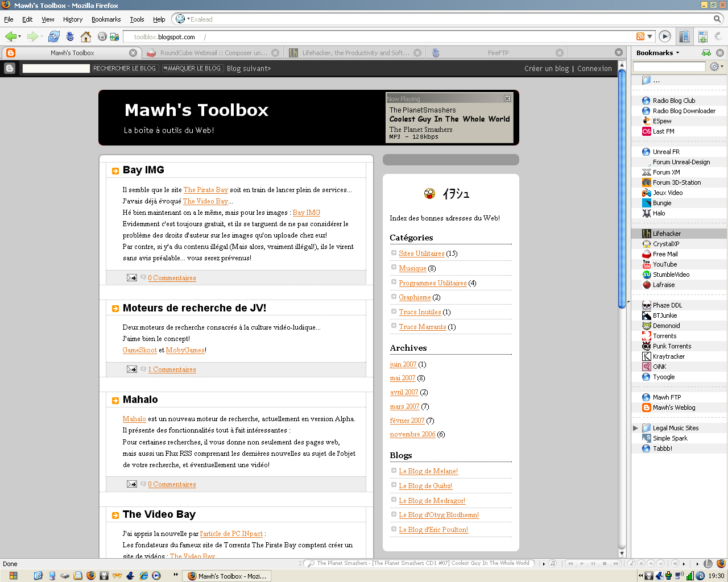
Task: Click the bookmarks sidebar search field
Action: (x=669, y=66)
